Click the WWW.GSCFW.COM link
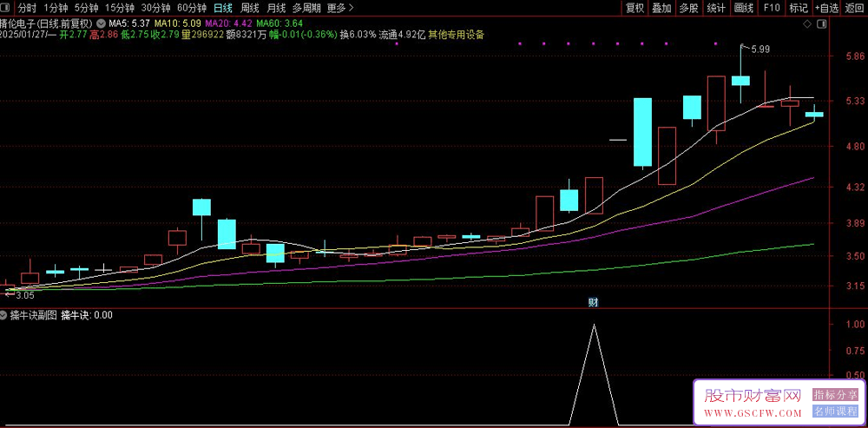The height and width of the screenshot is (428, 868). tap(753, 413)
